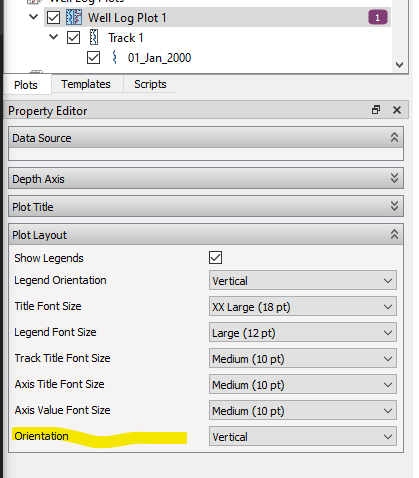Switch to the Templates tab

pyautogui.click(x=86, y=84)
